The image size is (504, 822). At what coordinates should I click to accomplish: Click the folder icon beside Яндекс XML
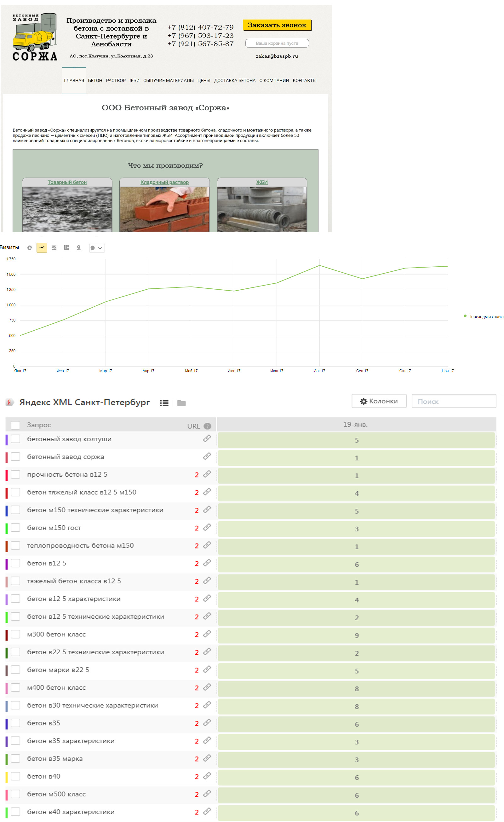click(181, 403)
